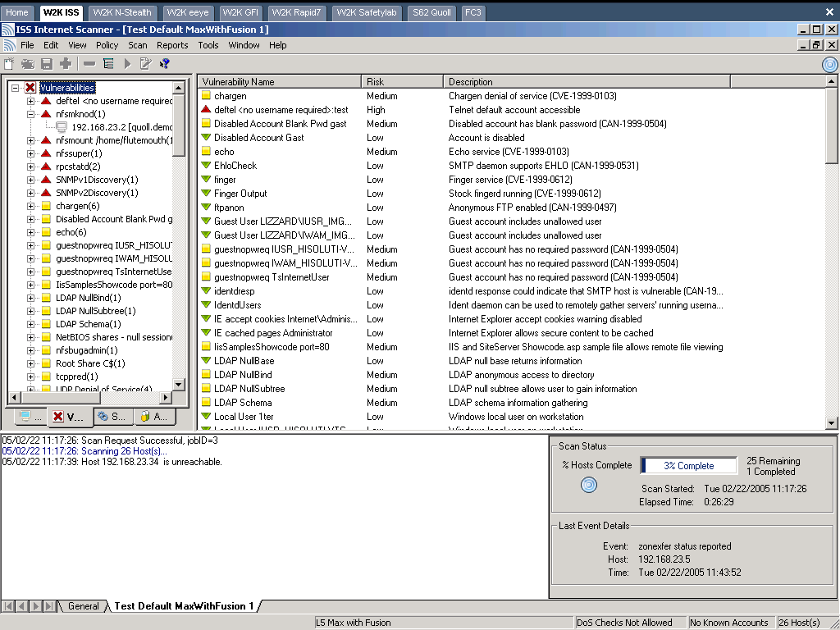Switch to the vulnerabilities tab with red X
This screenshot has width=840, height=630.
click(71, 417)
